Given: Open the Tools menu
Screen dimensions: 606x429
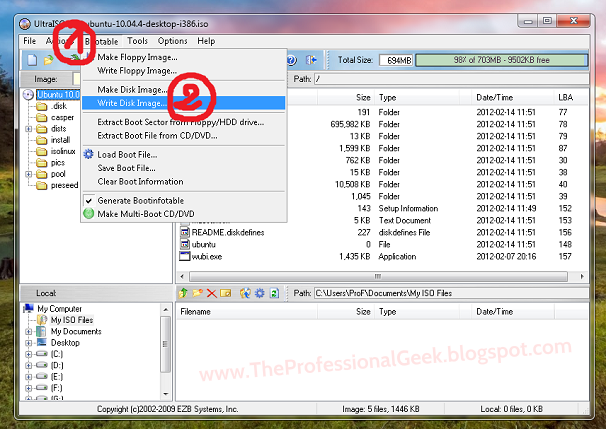Looking at the screenshot, I should click(x=138, y=41).
